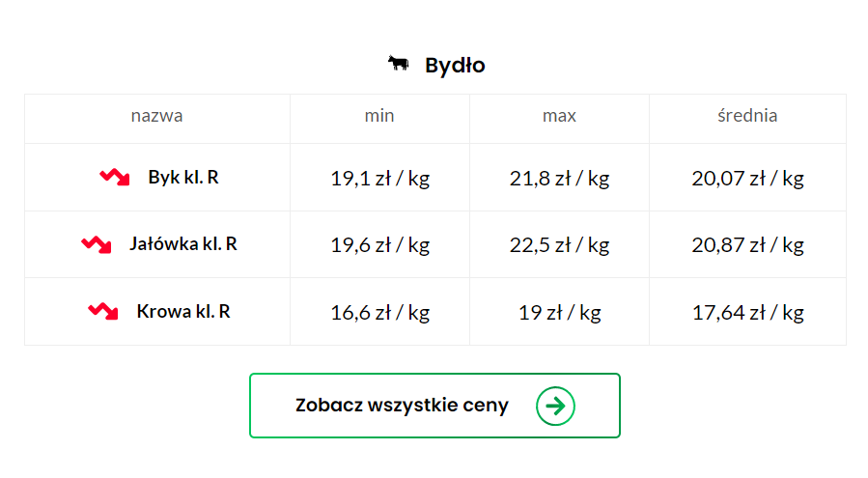Click the 19 zł / kg max price

tap(559, 312)
